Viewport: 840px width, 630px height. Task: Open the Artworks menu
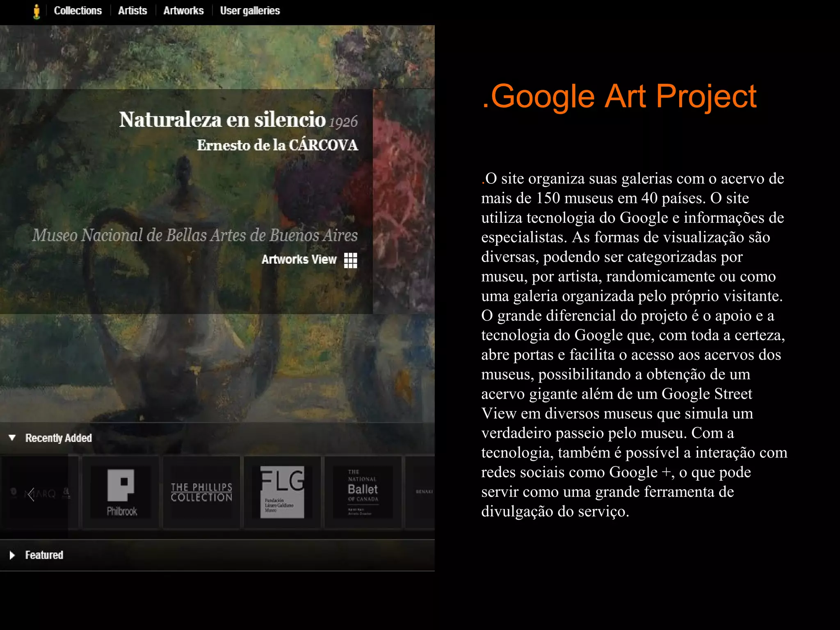183,11
